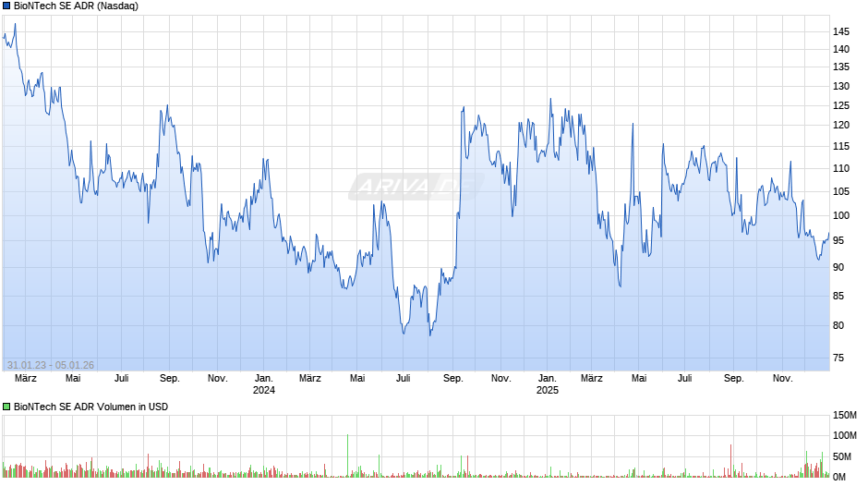
Task: Click the 95 price axis label
Action: 838,240
